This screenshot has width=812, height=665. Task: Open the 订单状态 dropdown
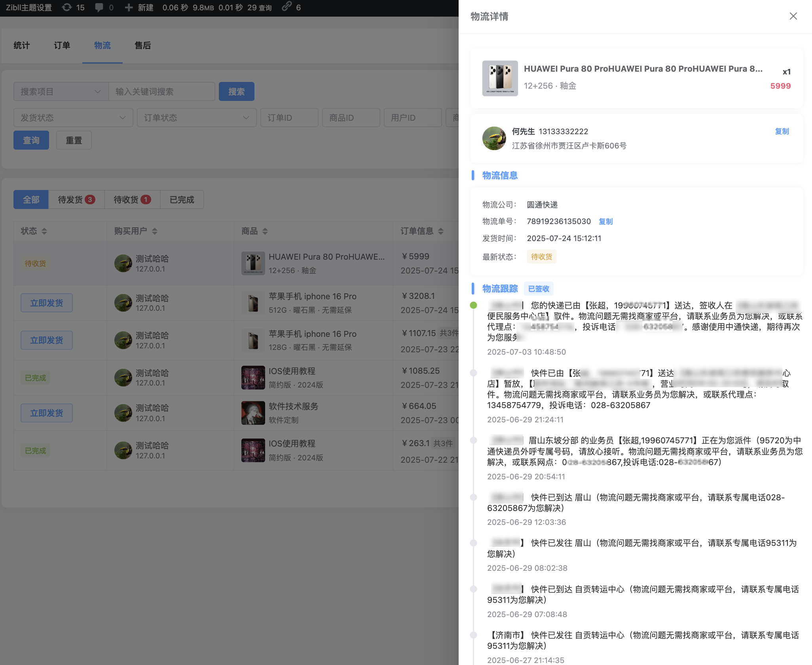pos(197,118)
